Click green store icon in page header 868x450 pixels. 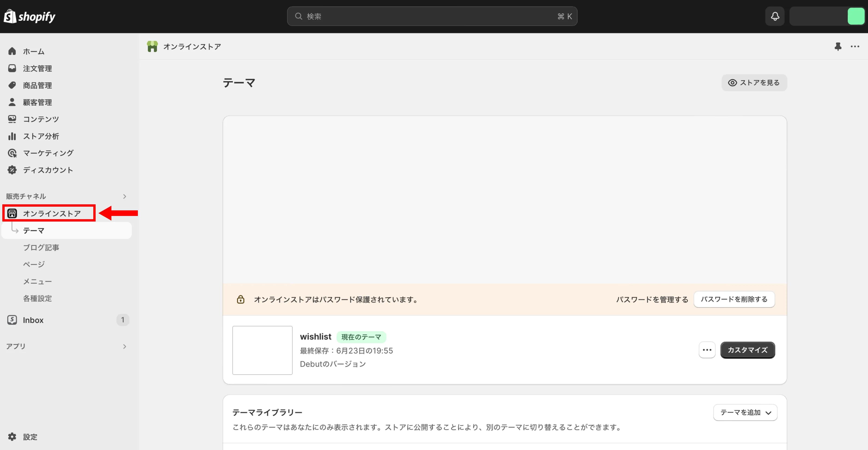[152, 46]
